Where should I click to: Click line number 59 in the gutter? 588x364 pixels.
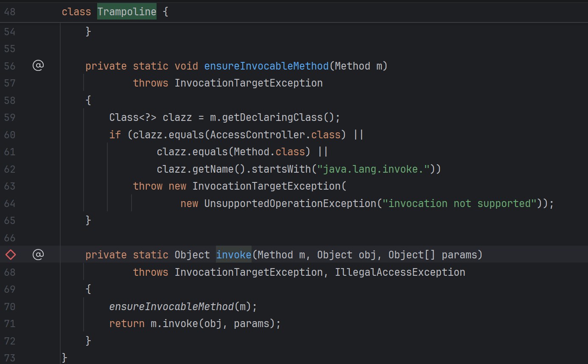point(10,117)
